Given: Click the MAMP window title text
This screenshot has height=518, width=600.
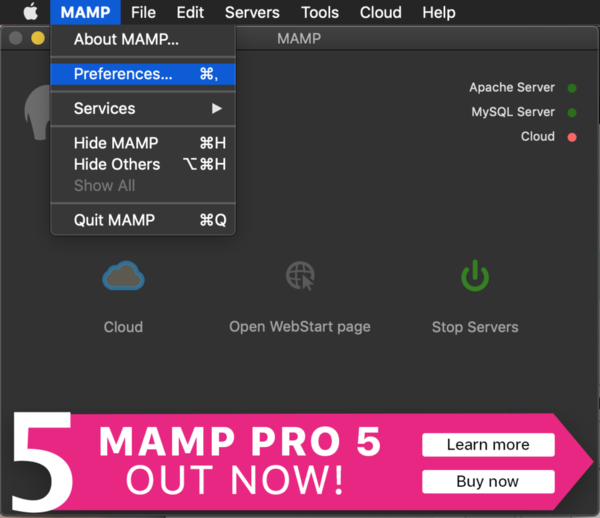Looking at the screenshot, I should click(x=299, y=39).
